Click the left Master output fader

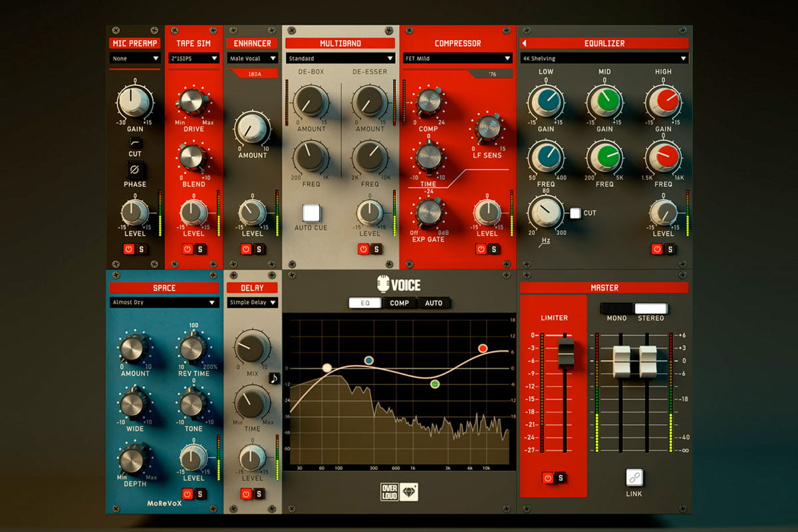[621, 362]
